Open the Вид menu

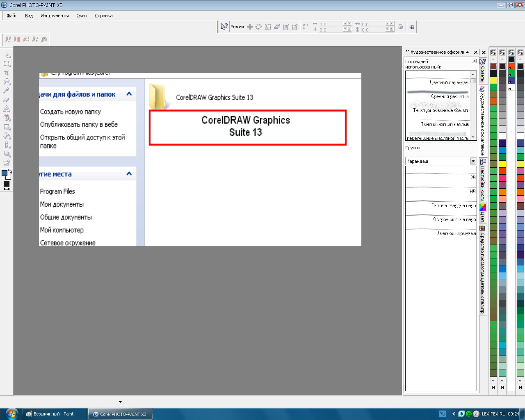coord(29,16)
